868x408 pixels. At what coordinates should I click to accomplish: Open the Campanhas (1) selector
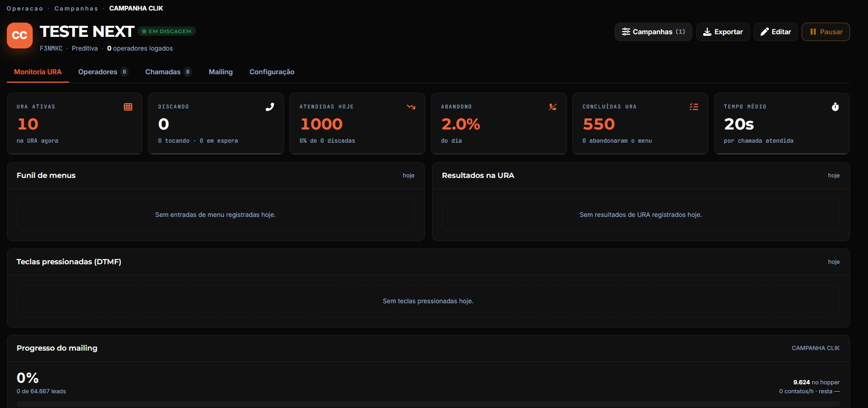click(654, 32)
